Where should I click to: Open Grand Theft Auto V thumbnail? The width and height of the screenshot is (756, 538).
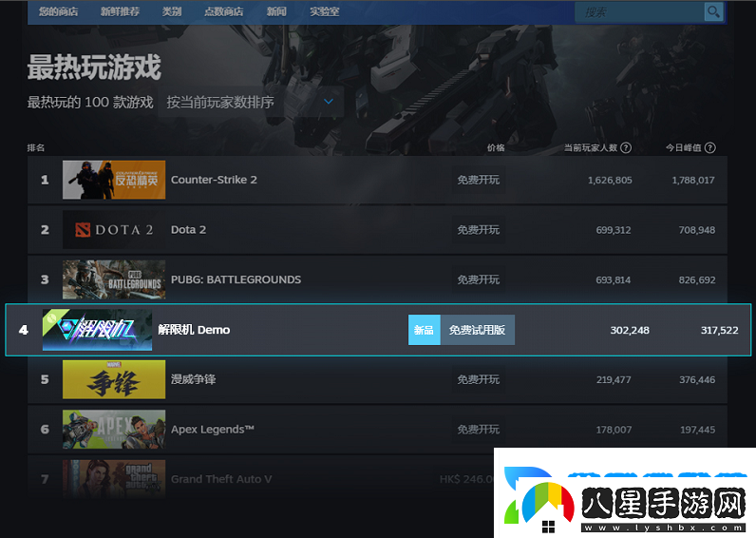click(x=114, y=479)
